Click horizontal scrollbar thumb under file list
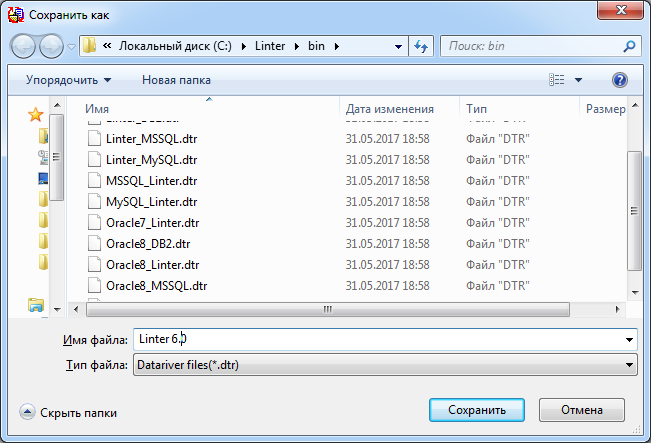Viewport: 651px width, 443px height. (328, 309)
